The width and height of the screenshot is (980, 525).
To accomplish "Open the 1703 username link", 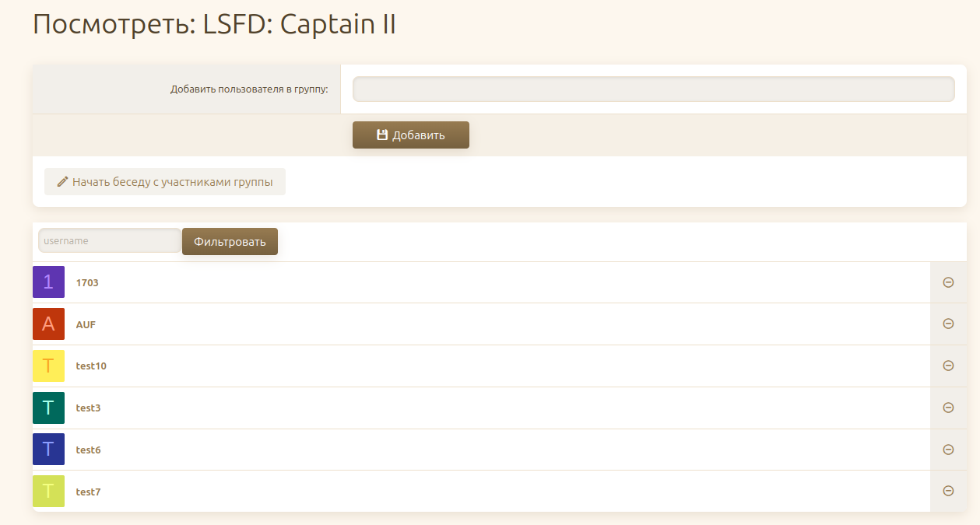I will click(87, 282).
